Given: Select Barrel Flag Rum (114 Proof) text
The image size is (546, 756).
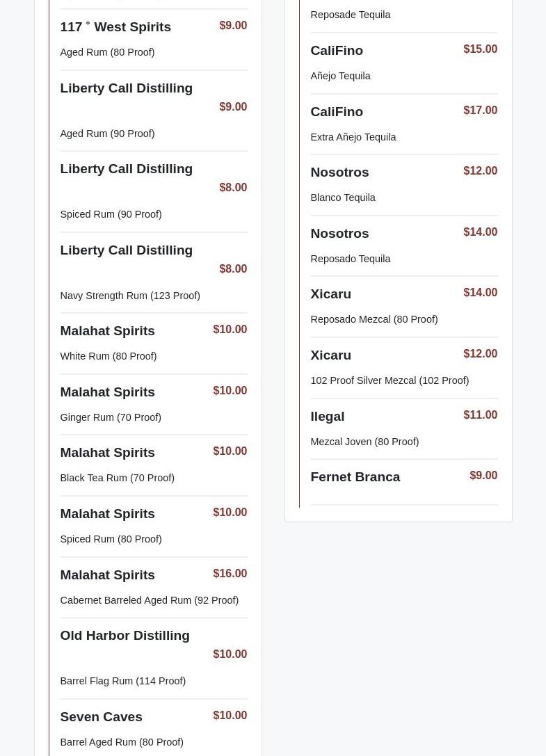Looking at the screenshot, I should click(x=122, y=681).
